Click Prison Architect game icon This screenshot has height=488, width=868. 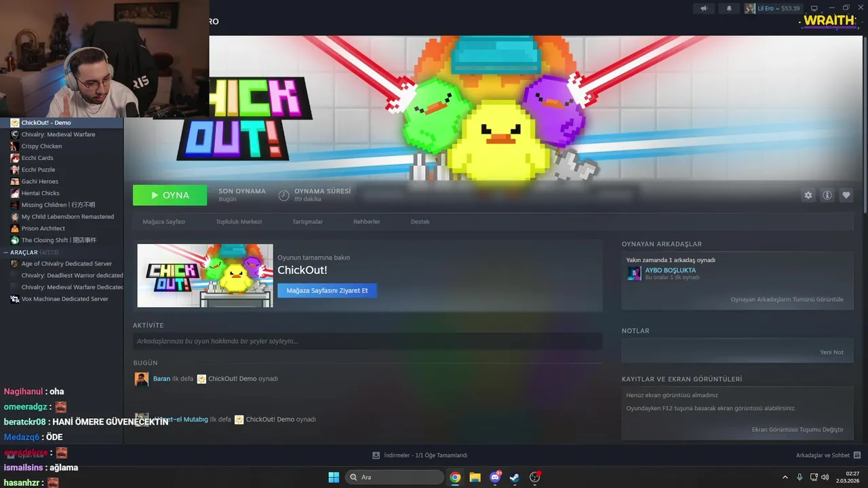[x=15, y=228]
